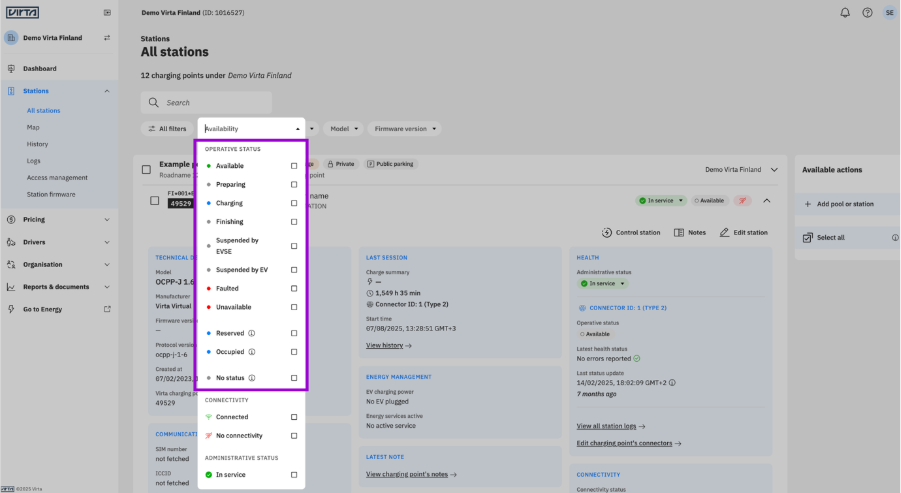Click the Search input field

pos(206,102)
